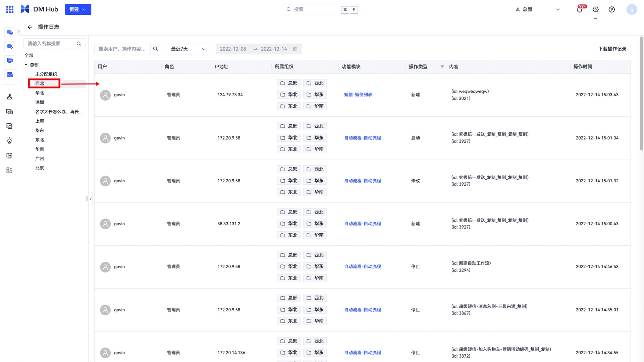Image resolution: width=644 pixels, height=362 pixels.
Task: Select 上海 in organization tree
Action: 40,121
